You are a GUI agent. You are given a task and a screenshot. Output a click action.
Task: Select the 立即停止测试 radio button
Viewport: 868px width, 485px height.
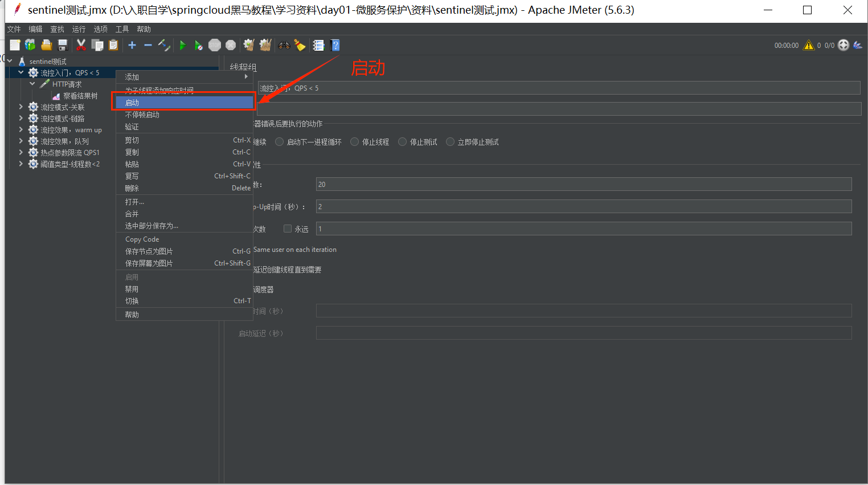pos(450,142)
